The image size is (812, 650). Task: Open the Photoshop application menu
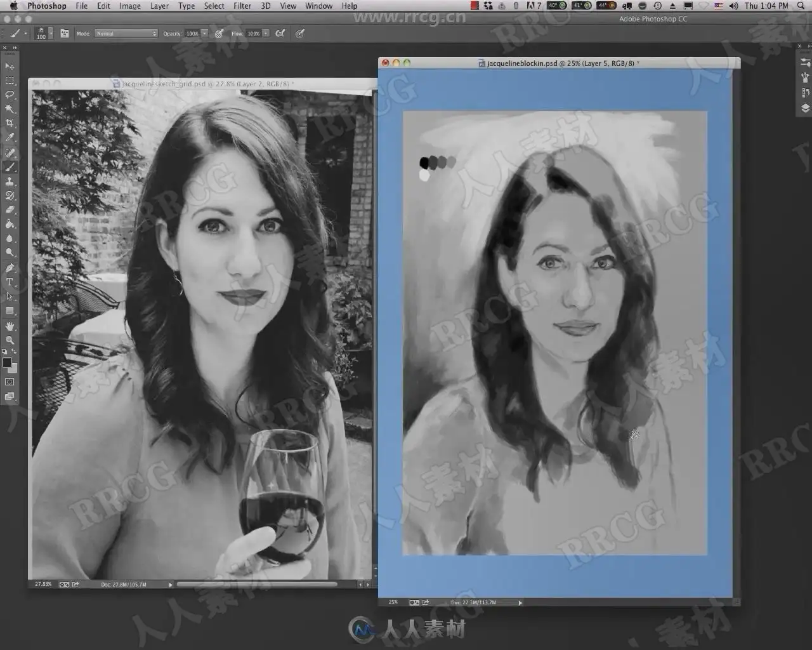pyautogui.click(x=46, y=6)
